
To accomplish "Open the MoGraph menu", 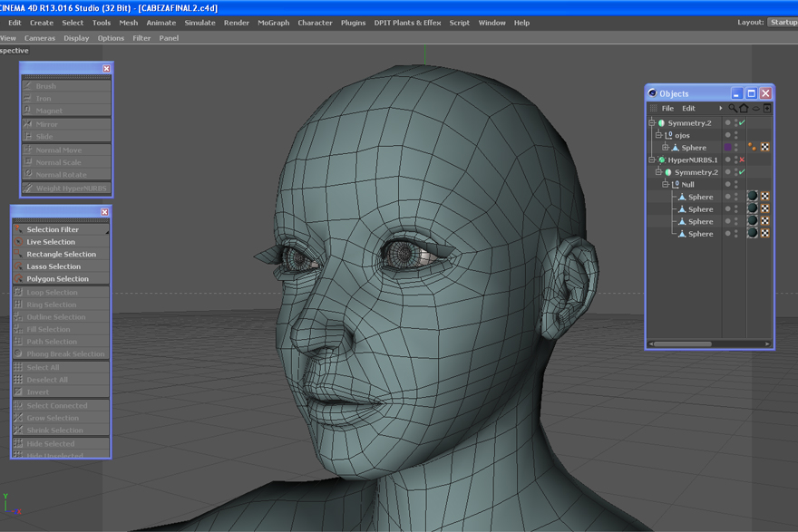I will click(x=273, y=23).
